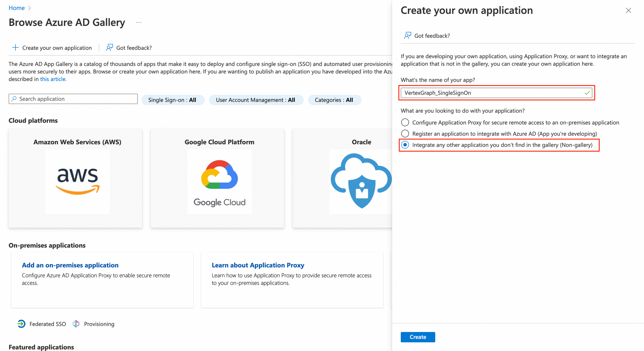
Task: Click the plus icon for Create your own application
Action: pyautogui.click(x=15, y=48)
